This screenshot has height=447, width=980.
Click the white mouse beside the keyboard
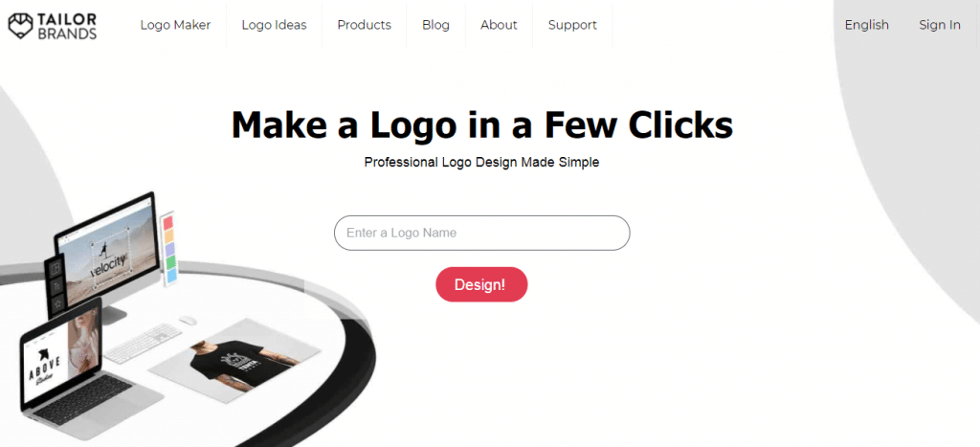tap(187, 320)
